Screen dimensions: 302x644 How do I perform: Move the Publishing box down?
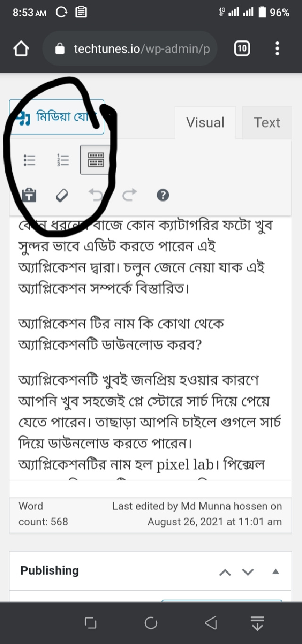click(248, 572)
